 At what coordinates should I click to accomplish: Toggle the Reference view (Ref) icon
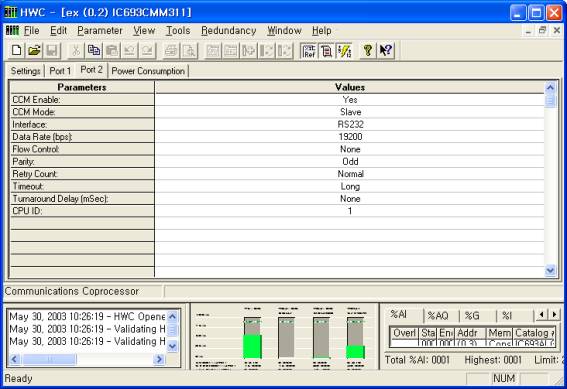(x=309, y=51)
